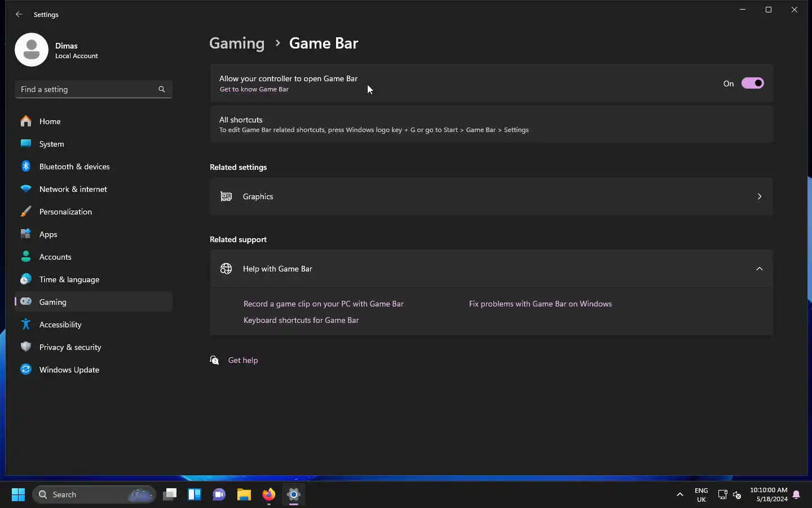
Task: Click the globe icon beside Help with Game Bar
Action: pyautogui.click(x=226, y=269)
